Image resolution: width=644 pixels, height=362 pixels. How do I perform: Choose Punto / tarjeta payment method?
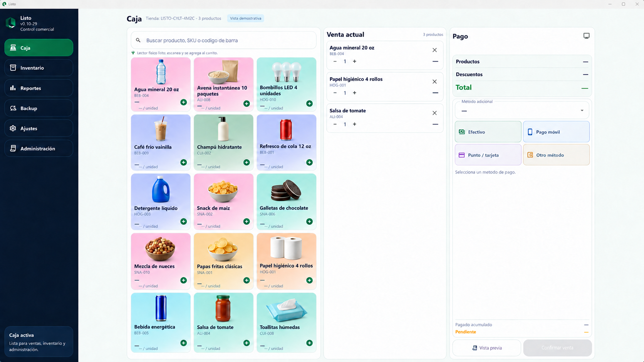[488, 155]
